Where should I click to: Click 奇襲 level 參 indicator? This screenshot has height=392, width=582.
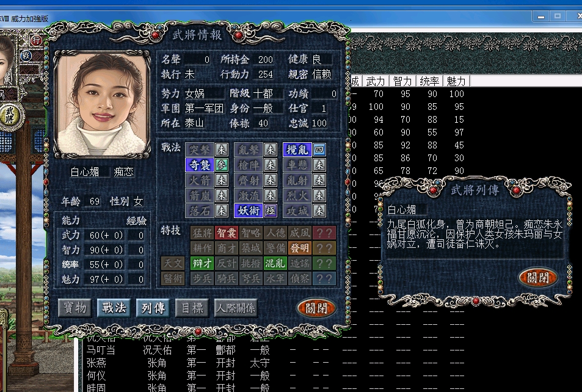tap(222, 165)
